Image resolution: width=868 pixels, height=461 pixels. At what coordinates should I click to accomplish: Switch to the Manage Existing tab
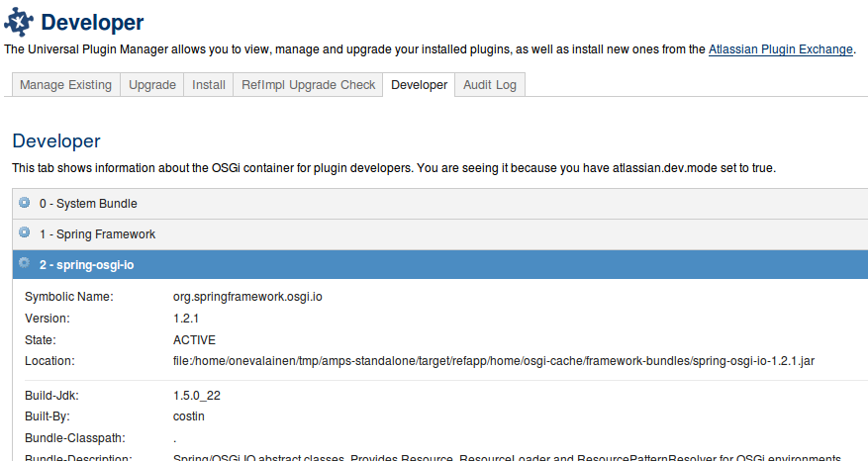tap(65, 85)
